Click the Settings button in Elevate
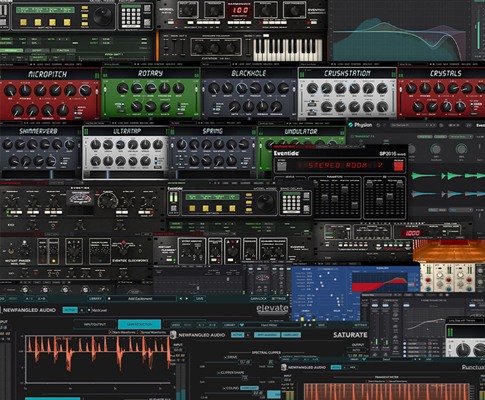Screen dimensions: 485x400 tap(279, 299)
